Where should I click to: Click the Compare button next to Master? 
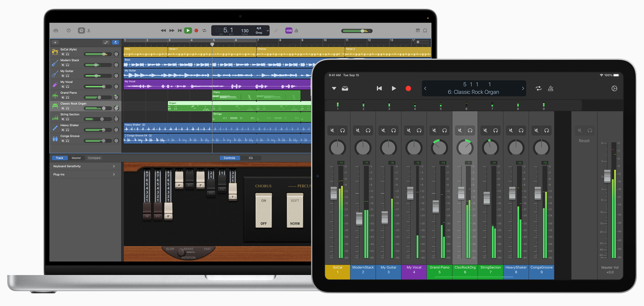pyautogui.click(x=94, y=158)
